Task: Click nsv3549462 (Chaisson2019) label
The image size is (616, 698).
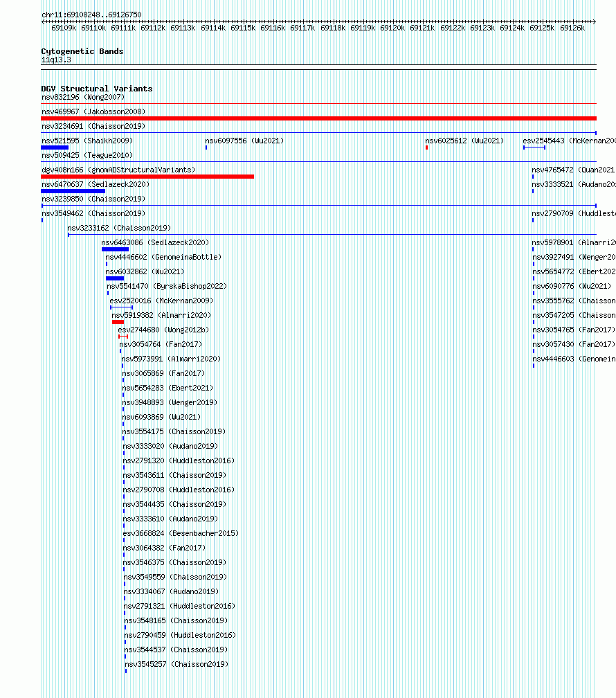Action: tap(93, 214)
